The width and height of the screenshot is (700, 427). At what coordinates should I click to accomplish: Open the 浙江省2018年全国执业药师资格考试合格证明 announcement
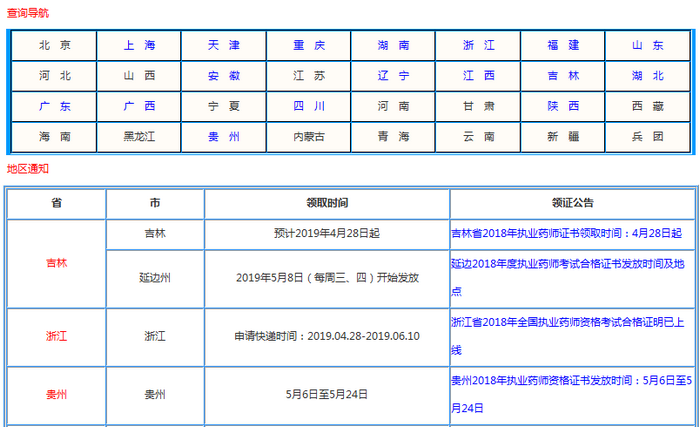tap(567, 336)
